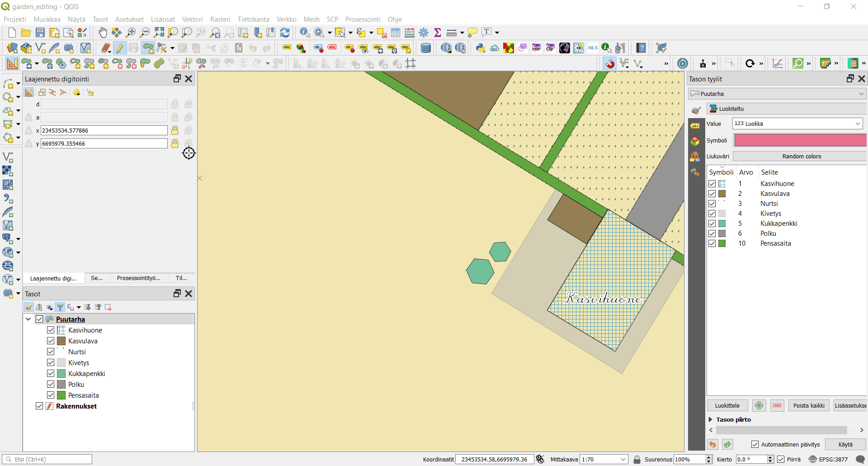The image size is (868, 466).
Task: Click the Refresh map icon
Action: (x=285, y=33)
